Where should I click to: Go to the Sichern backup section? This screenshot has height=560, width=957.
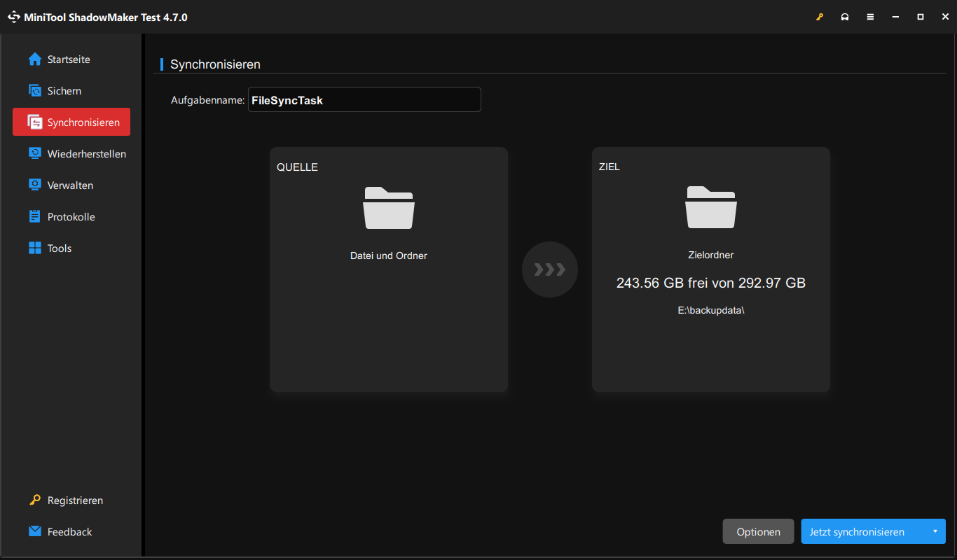point(71,91)
